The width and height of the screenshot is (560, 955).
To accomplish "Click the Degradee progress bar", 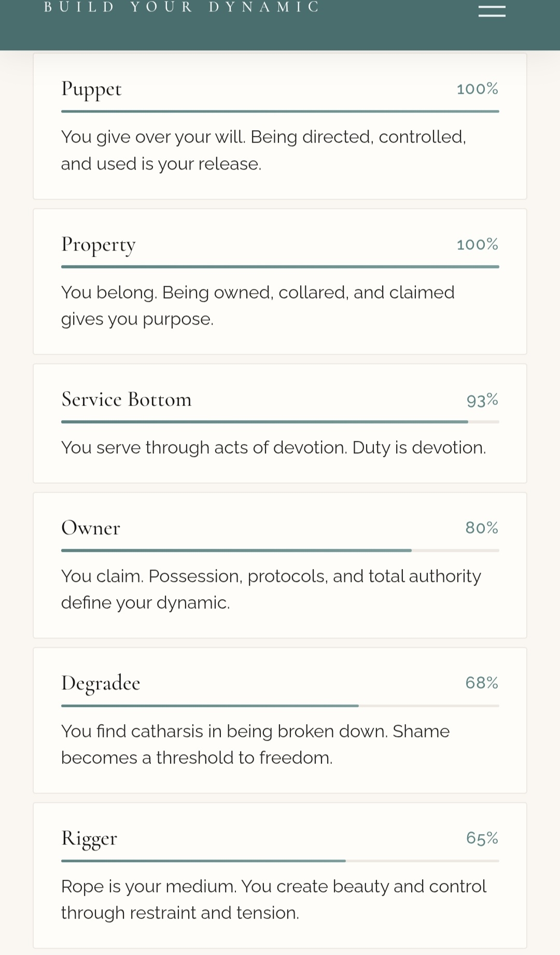I will pos(280,705).
